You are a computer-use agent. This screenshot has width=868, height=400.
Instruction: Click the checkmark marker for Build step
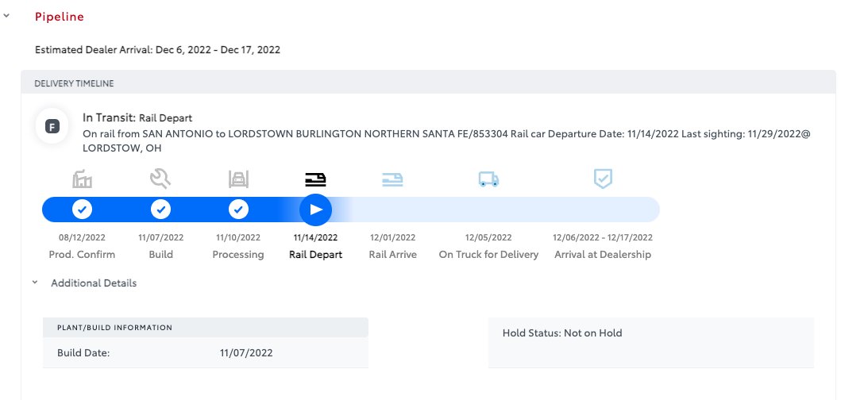(x=161, y=210)
